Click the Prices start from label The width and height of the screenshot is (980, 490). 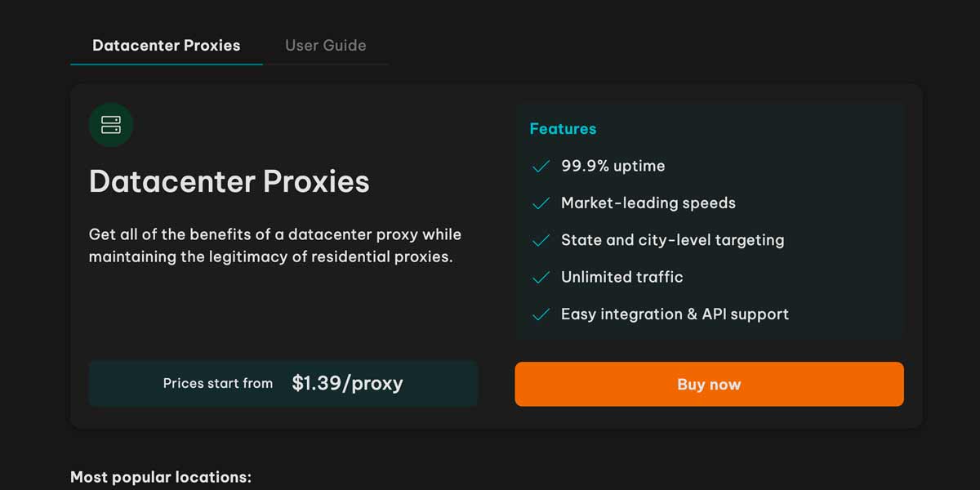point(218,383)
